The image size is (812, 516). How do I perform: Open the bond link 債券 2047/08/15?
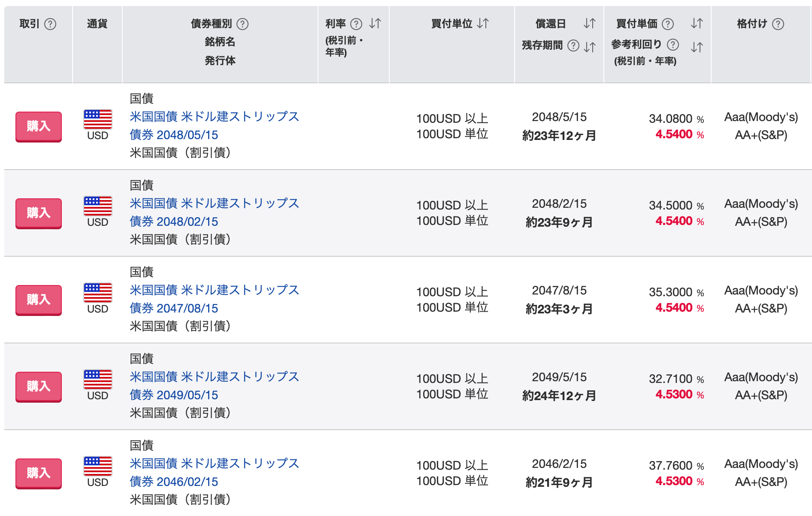point(174,308)
